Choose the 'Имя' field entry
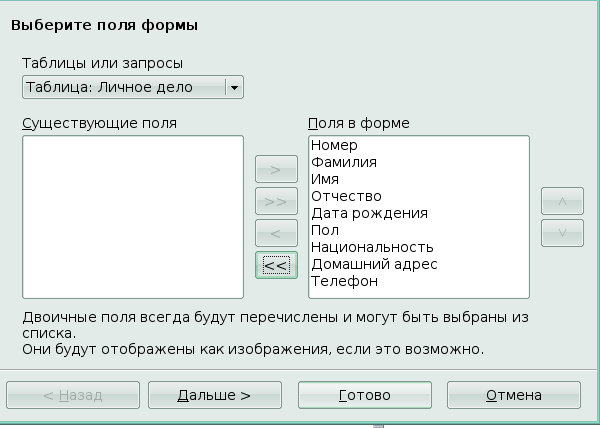The image size is (600, 428). coord(325,179)
